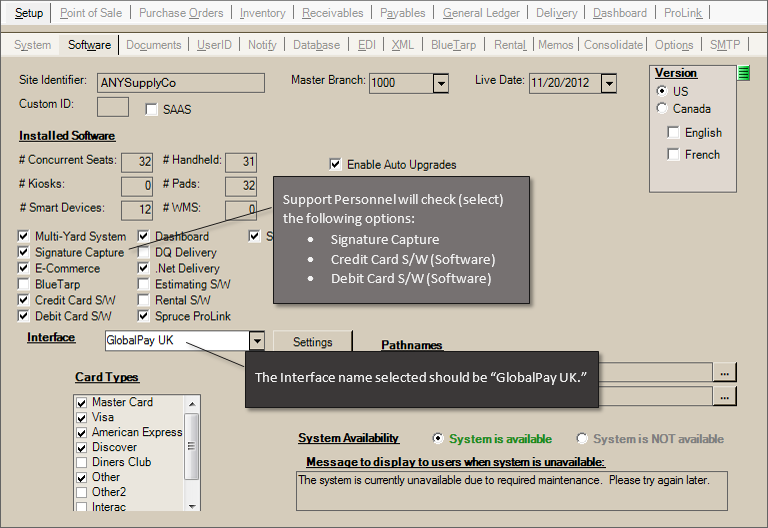
Task: Open the Setup main tab
Action: [29, 13]
